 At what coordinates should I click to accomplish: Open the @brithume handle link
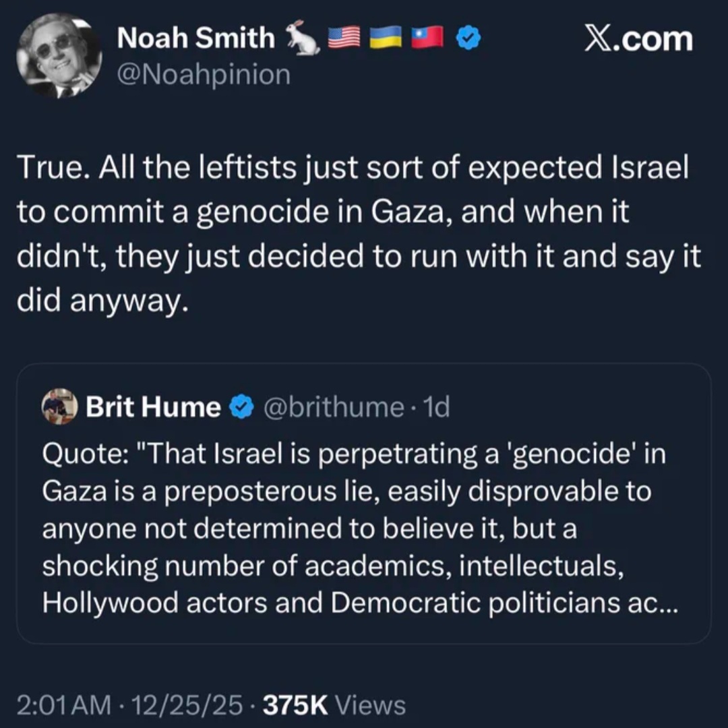[x=334, y=407]
